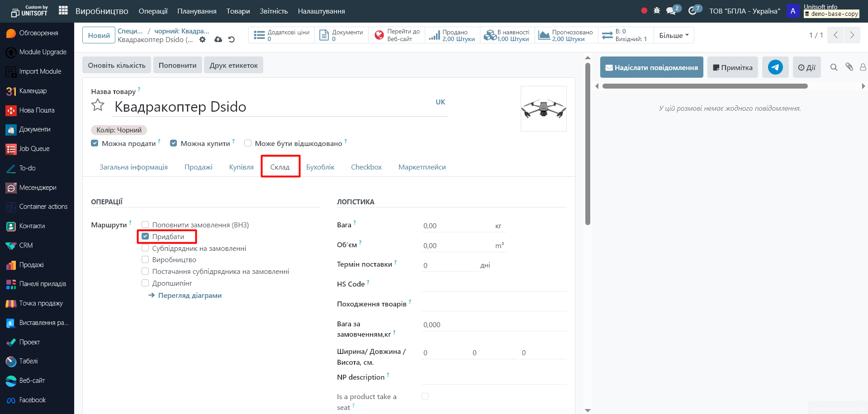
Task: Switch to the Бухоблік tab
Action: tap(320, 167)
